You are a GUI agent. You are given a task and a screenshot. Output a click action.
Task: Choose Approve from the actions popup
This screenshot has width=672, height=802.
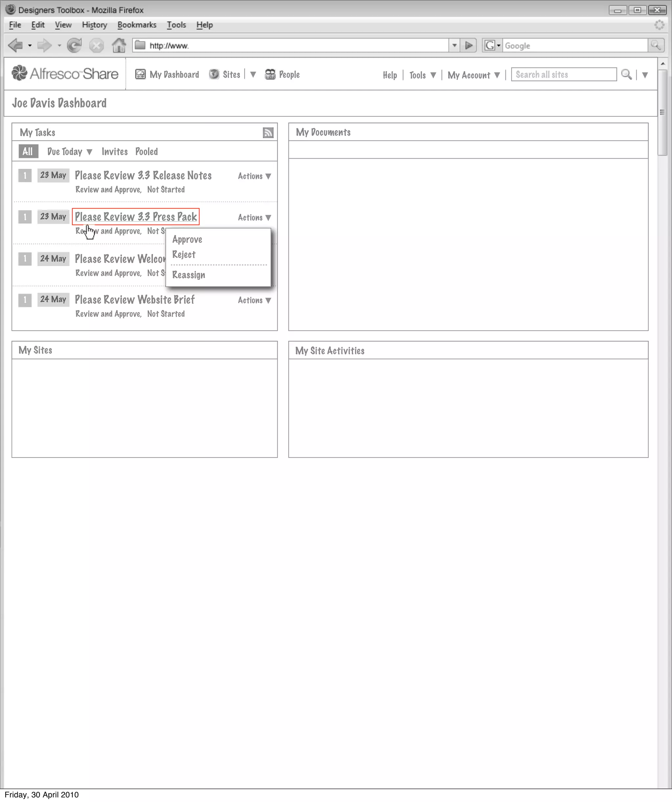click(x=187, y=239)
